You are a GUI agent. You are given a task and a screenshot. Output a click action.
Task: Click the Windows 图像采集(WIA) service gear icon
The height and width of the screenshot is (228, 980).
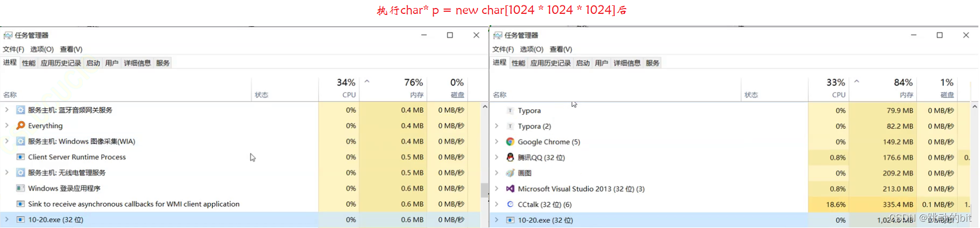[x=20, y=141]
